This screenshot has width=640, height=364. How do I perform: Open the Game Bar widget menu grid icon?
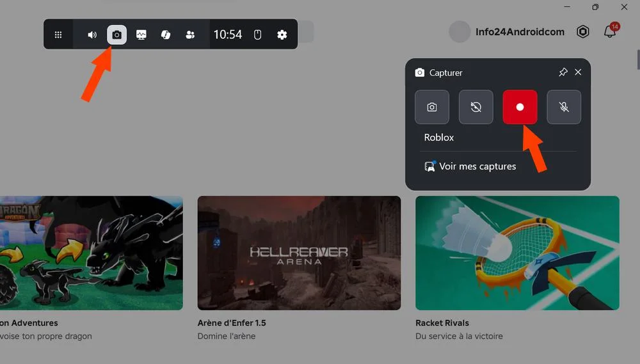pos(58,35)
